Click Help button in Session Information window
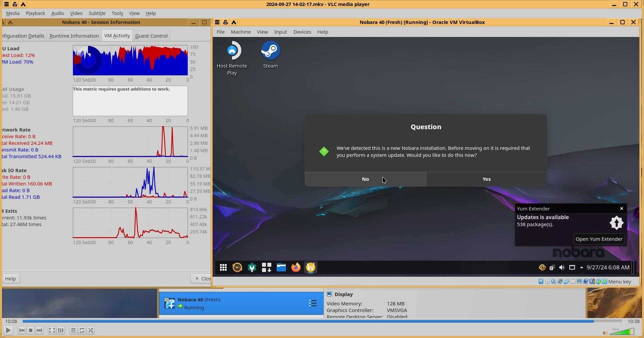The image size is (644, 338). 10,279
